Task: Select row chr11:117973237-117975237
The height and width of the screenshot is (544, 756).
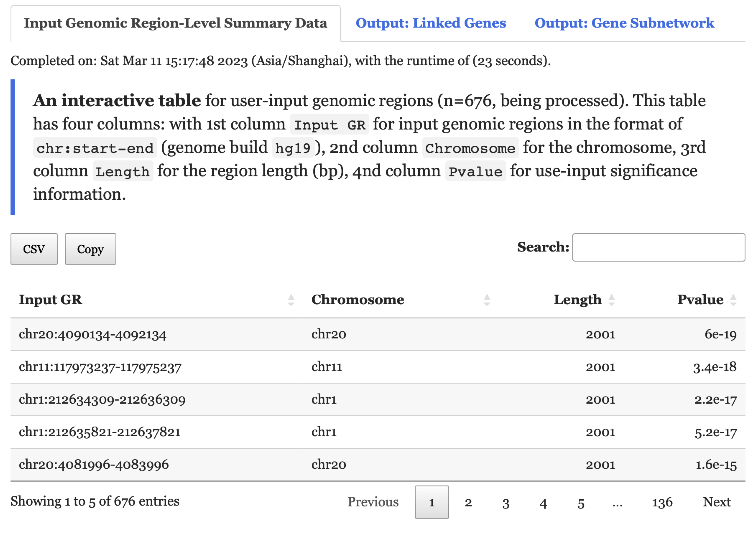Action: (100, 367)
